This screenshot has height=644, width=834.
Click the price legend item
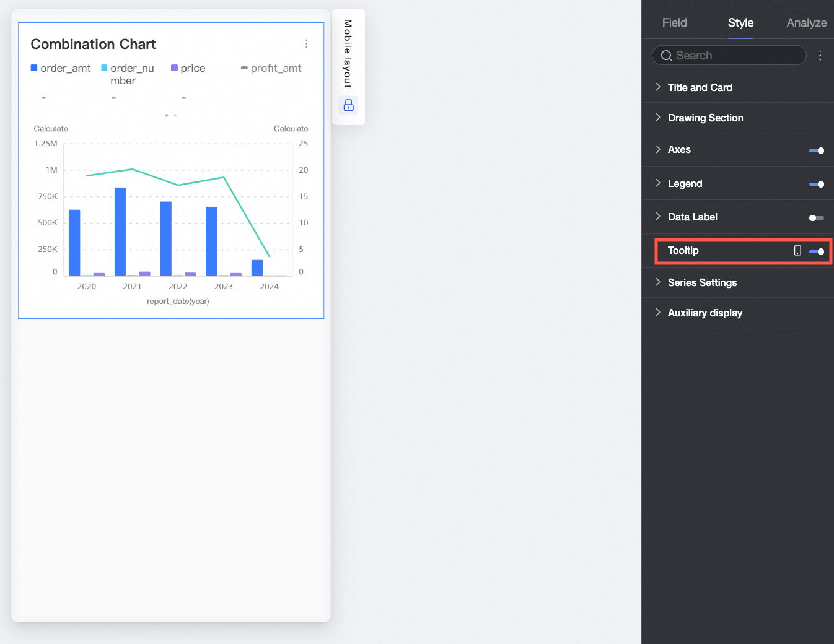[188, 68]
